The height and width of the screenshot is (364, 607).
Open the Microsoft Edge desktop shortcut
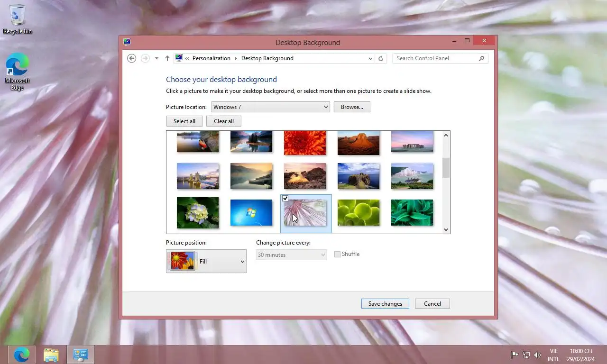pyautogui.click(x=18, y=72)
